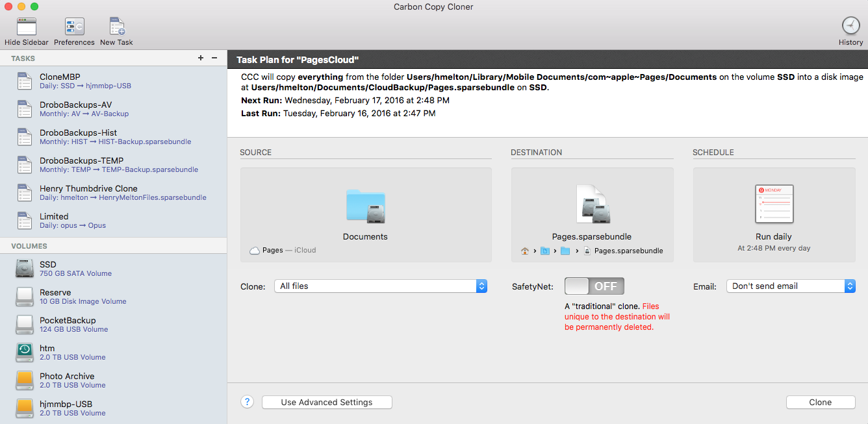Image resolution: width=868 pixels, height=424 pixels.
Task: Click the "New Task" toolbar label
Action: pos(116,42)
